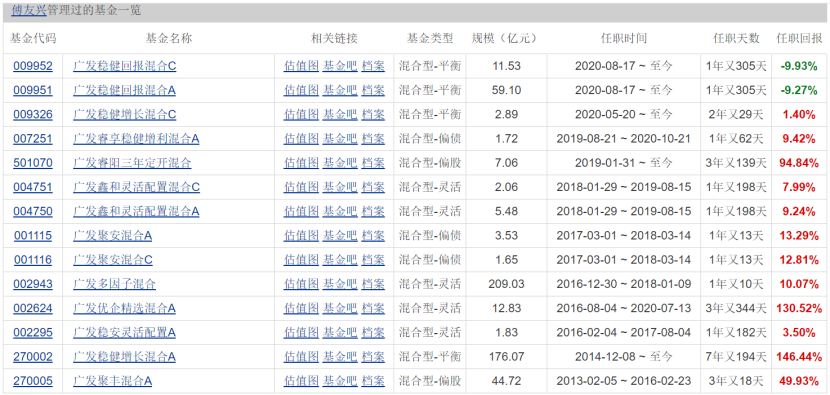Open fund 广发稳健回报混合C
This screenshot has height=395, width=830.
124,66
